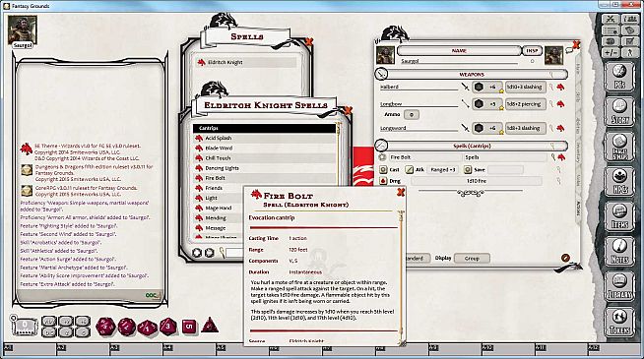Click the crossed-swords combat tracker icon

click(x=611, y=19)
